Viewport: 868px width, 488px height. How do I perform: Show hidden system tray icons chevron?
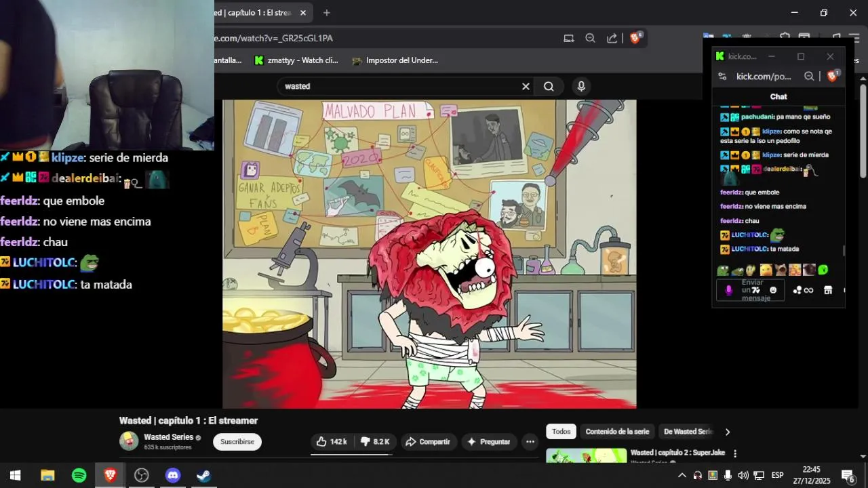pos(682,475)
